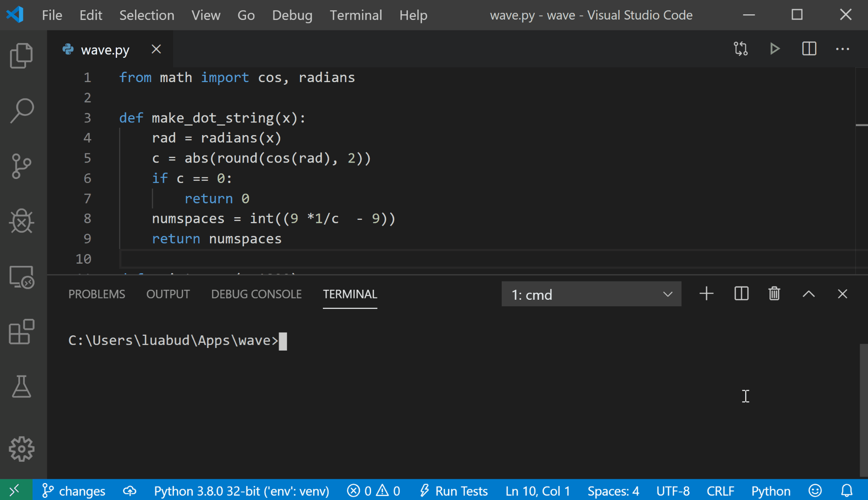Click the Python version status bar item
The image size is (868, 500).
tap(241, 490)
